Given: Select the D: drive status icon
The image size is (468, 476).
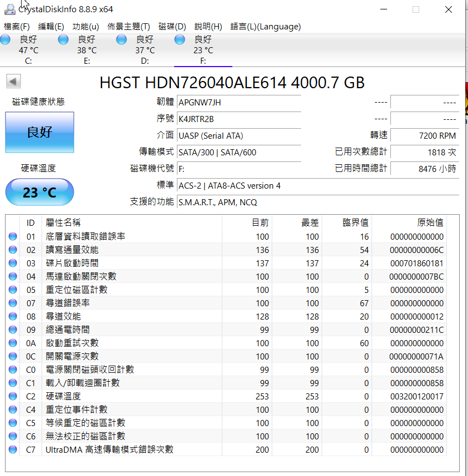Looking at the screenshot, I should coord(121,39).
